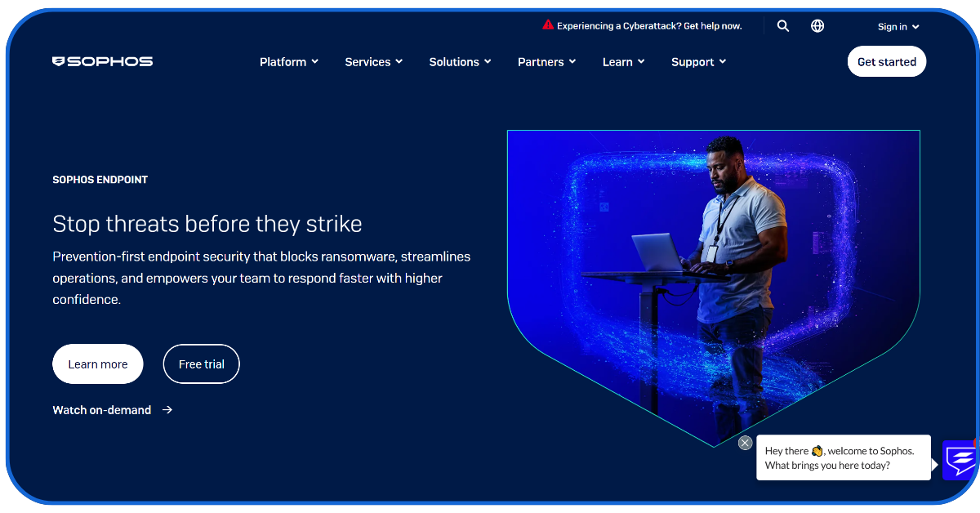Click the red cyberattack warning triangle
This screenshot has width=980, height=513.
tap(548, 25)
